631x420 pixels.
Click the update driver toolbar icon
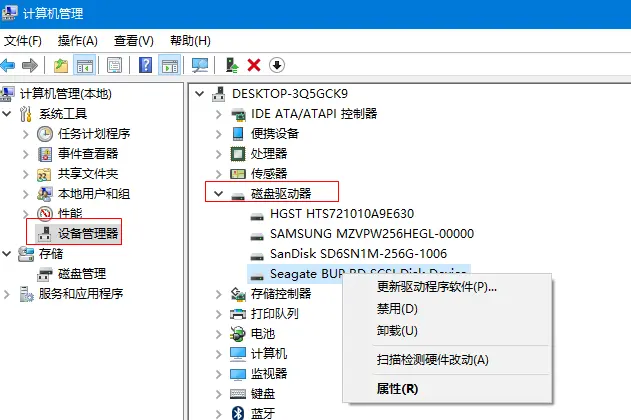(x=232, y=65)
